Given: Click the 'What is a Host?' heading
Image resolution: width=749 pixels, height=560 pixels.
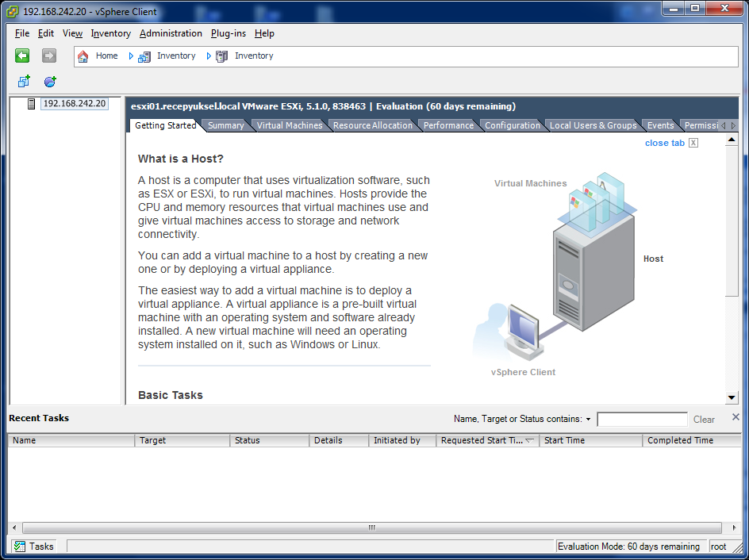Looking at the screenshot, I should 181,159.
